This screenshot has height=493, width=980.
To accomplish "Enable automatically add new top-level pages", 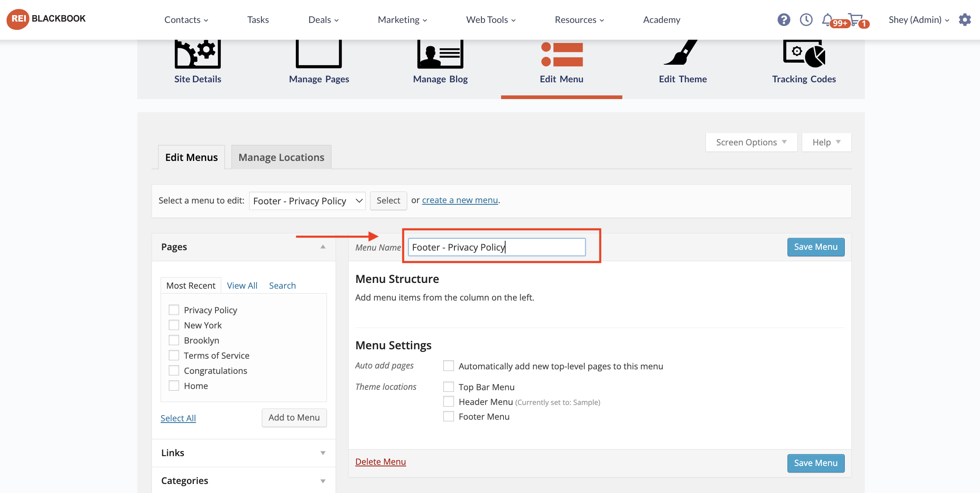I will (x=449, y=366).
